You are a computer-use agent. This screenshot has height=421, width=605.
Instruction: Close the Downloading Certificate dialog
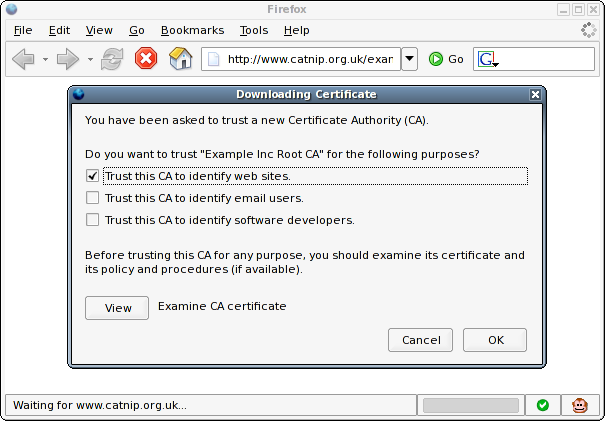click(x=535, y=95)
